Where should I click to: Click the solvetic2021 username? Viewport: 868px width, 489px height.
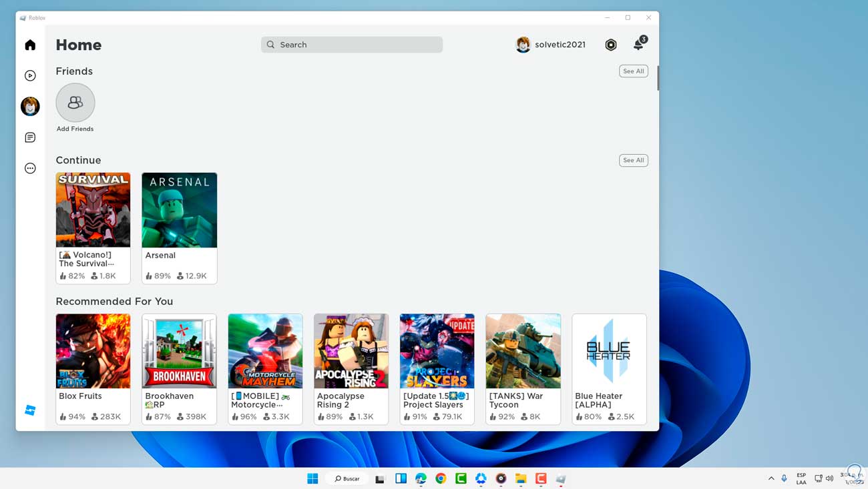coord(560,45)
